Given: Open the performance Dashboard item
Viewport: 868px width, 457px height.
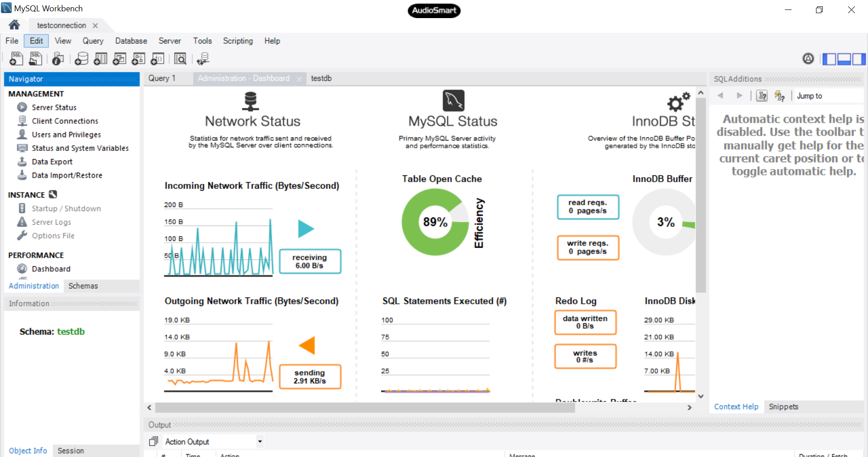Looking at the screenshot, I should pyautogui.click(x=51, y=269).
